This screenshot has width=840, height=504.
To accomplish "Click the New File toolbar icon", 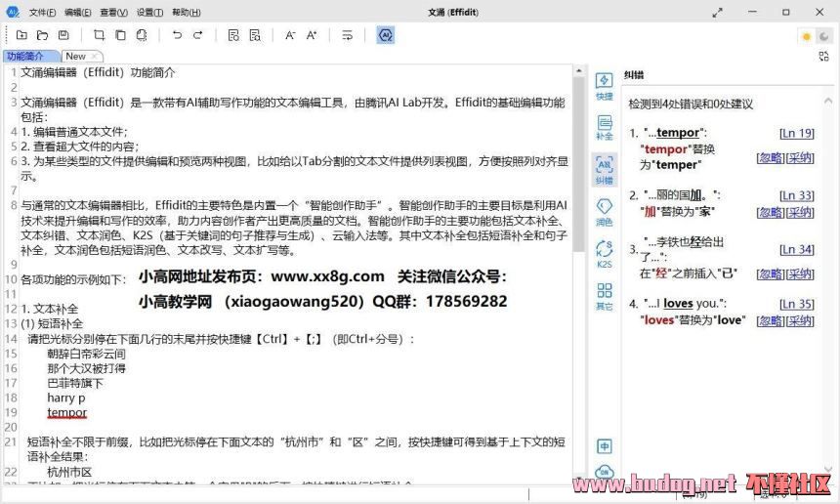I will (x=21, y=35).
